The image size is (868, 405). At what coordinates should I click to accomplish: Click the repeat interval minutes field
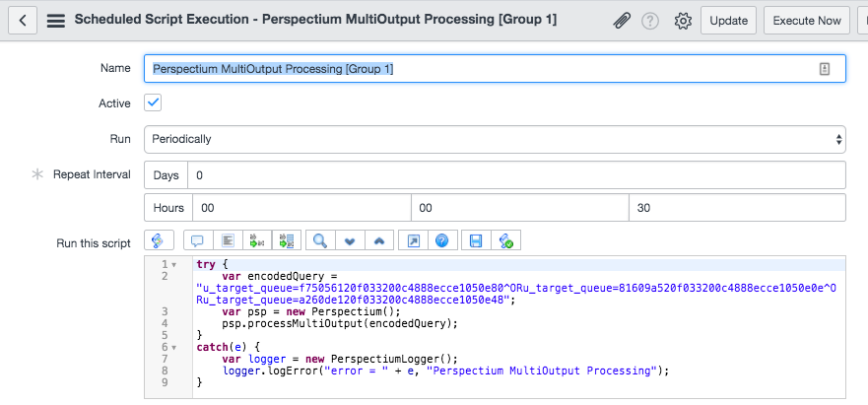(520, 208)
